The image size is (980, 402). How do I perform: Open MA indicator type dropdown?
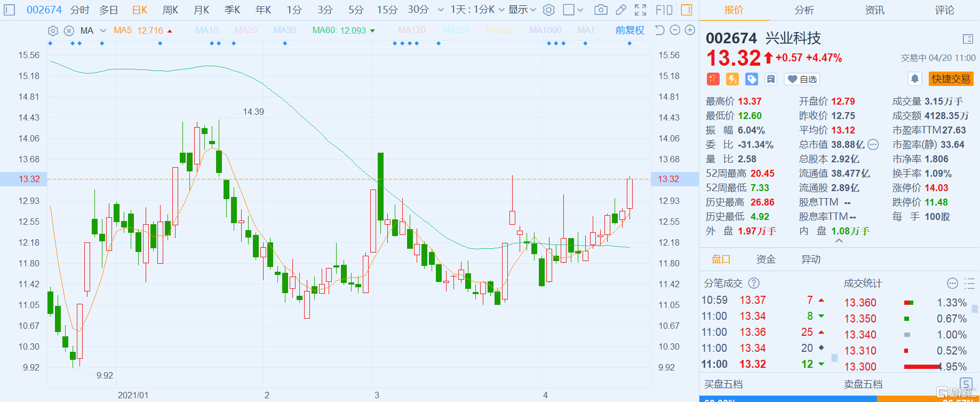(103, 30)
